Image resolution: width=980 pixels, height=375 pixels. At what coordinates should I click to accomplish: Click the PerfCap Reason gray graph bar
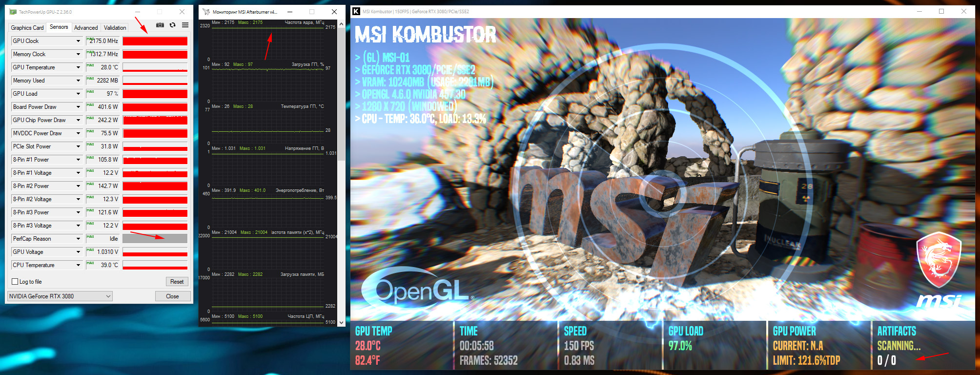pos(155,239)
